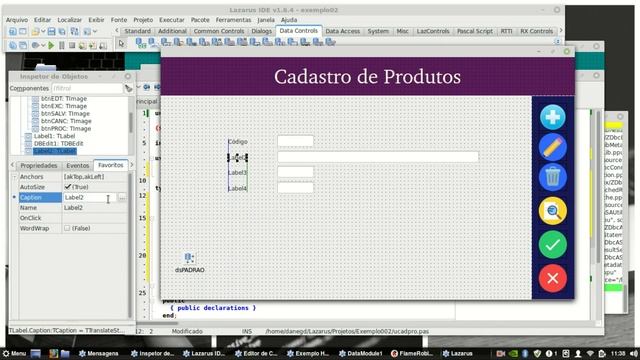
Task: Click the Toggle Form/Unit icon
Action: (74, 31)
